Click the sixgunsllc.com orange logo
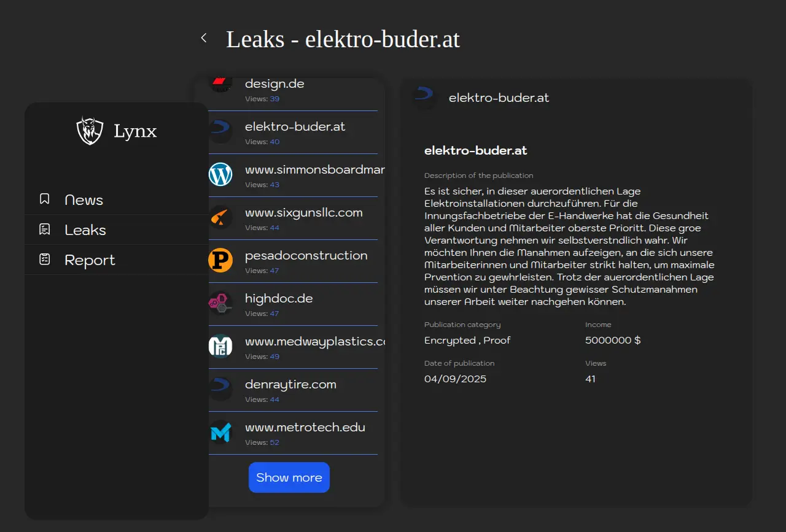 (220, 217)
